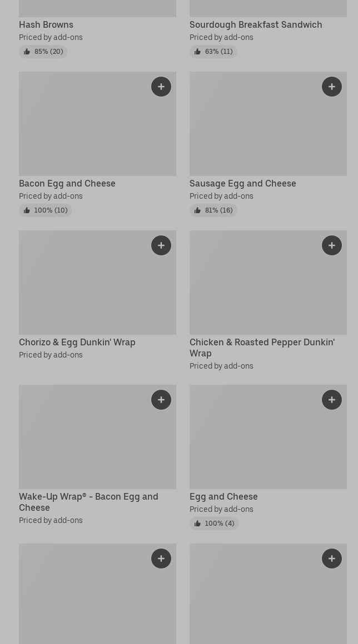Click Hash Browns 85% rating badge
Viewport: 358px width, 644px height.
pos(43,52)
